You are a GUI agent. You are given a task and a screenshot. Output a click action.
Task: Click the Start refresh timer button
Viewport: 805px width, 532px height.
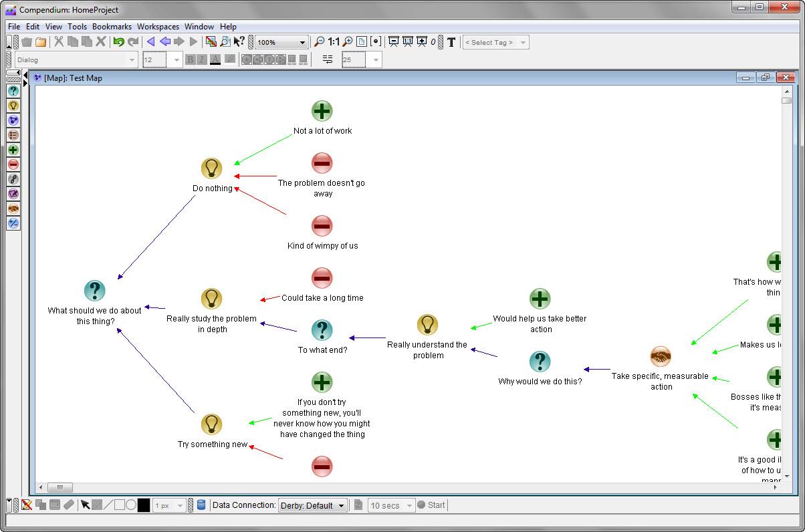coord(431,505)
